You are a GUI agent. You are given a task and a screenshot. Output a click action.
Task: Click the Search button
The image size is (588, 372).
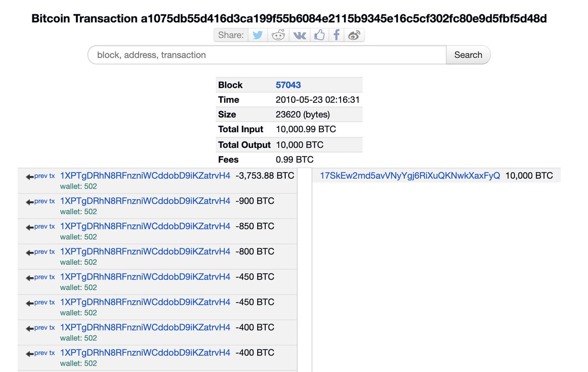pyautogui.click(x=468, y=55)
